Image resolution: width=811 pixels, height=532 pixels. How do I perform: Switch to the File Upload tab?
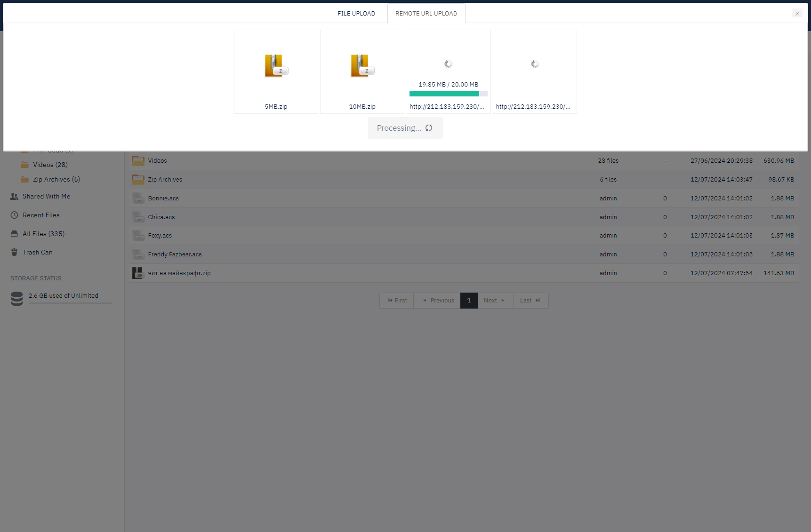(356, 14)
